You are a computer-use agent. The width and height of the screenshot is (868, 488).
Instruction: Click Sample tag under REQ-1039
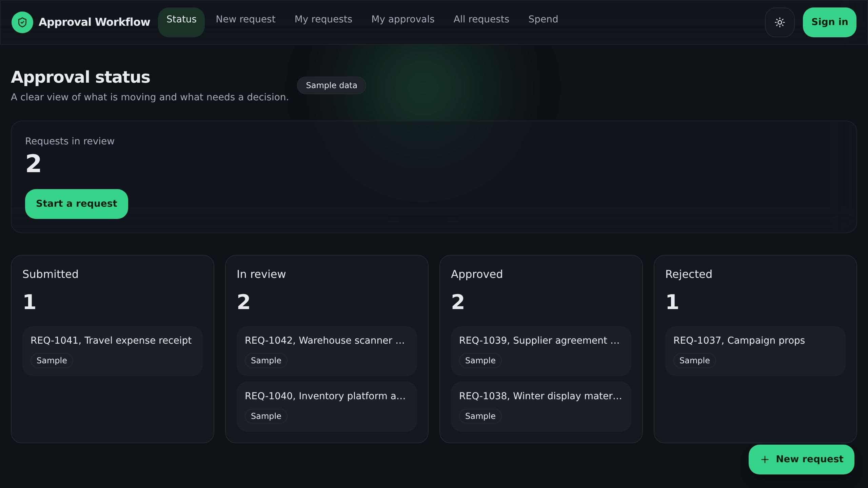coord(480,361)
